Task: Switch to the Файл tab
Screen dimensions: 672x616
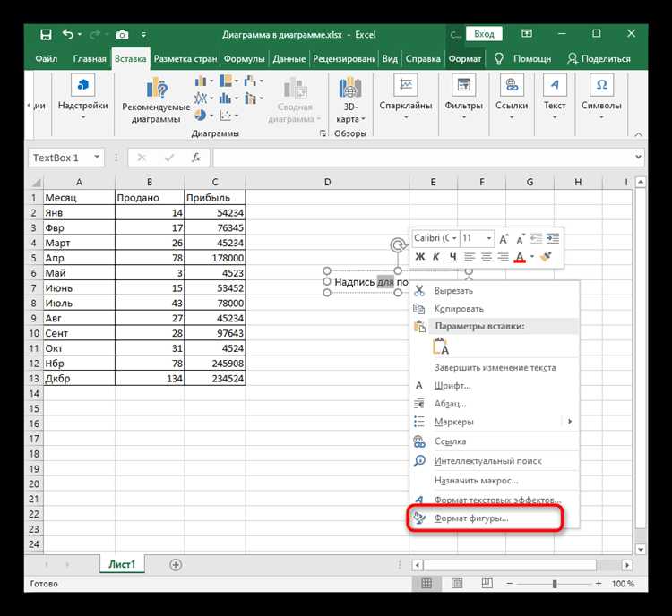Action: pyautogui.click(x=47, y=59)
